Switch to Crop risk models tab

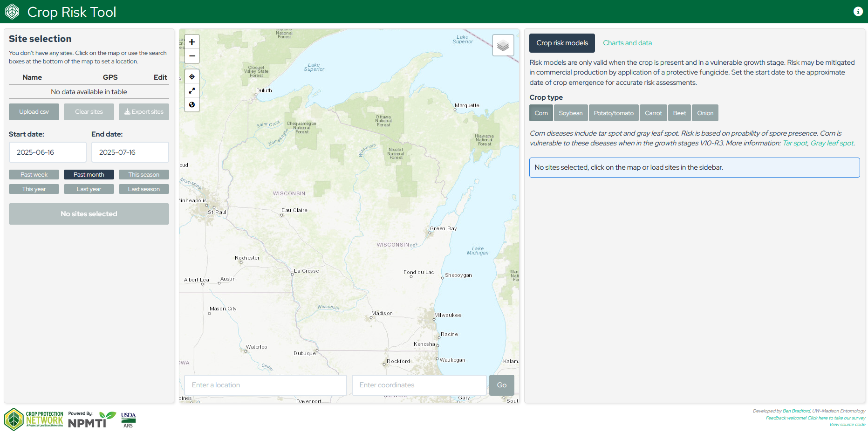[x=562, y=43]
